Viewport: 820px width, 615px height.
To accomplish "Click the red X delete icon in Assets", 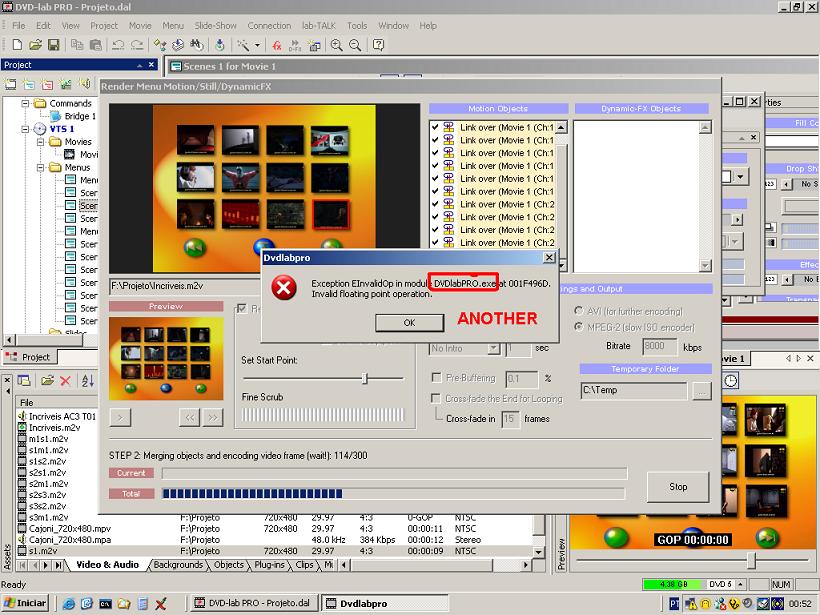I will click(x=65, y=381).
